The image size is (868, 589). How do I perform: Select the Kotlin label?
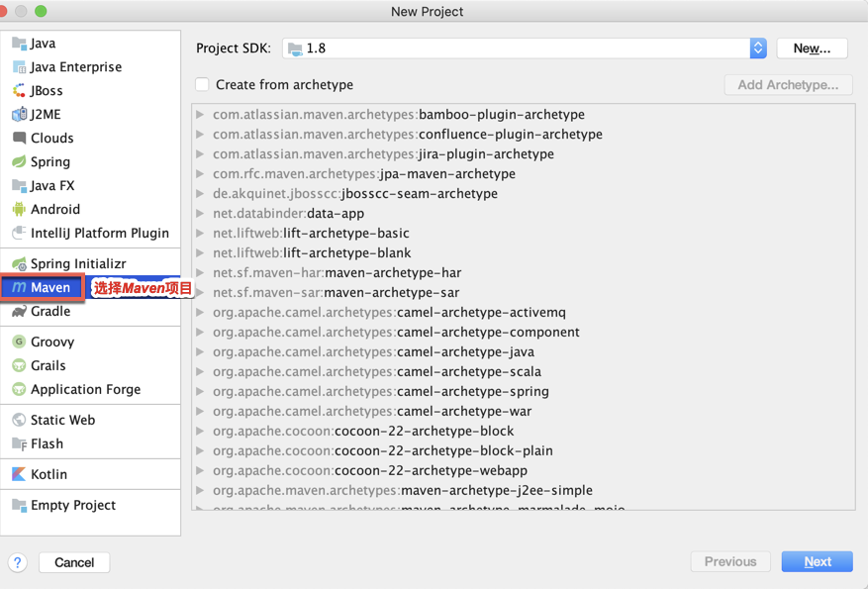point(48,474)
